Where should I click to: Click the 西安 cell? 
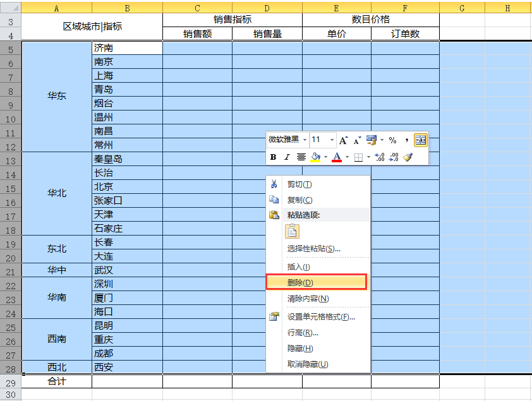(x=127, y=367)
